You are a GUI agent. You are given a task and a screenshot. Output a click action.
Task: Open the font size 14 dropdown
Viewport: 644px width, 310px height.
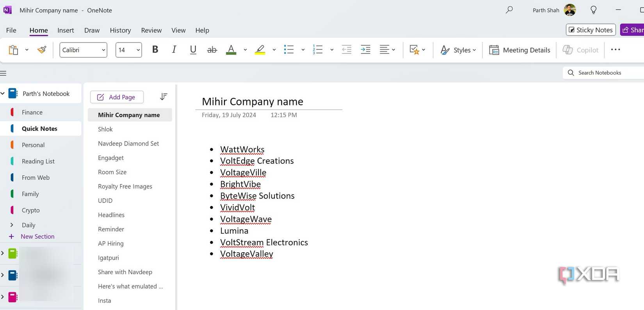pos(129,50)
